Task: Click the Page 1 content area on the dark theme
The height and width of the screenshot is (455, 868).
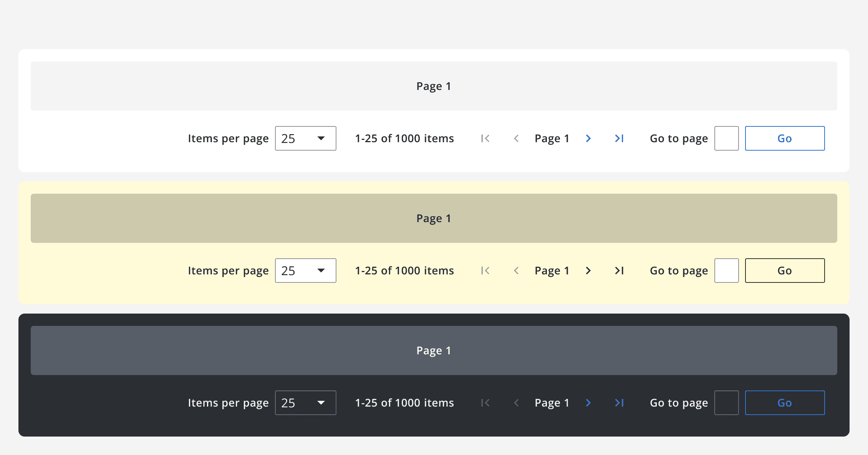Action: pyautogui.click(x=433, y=350)
